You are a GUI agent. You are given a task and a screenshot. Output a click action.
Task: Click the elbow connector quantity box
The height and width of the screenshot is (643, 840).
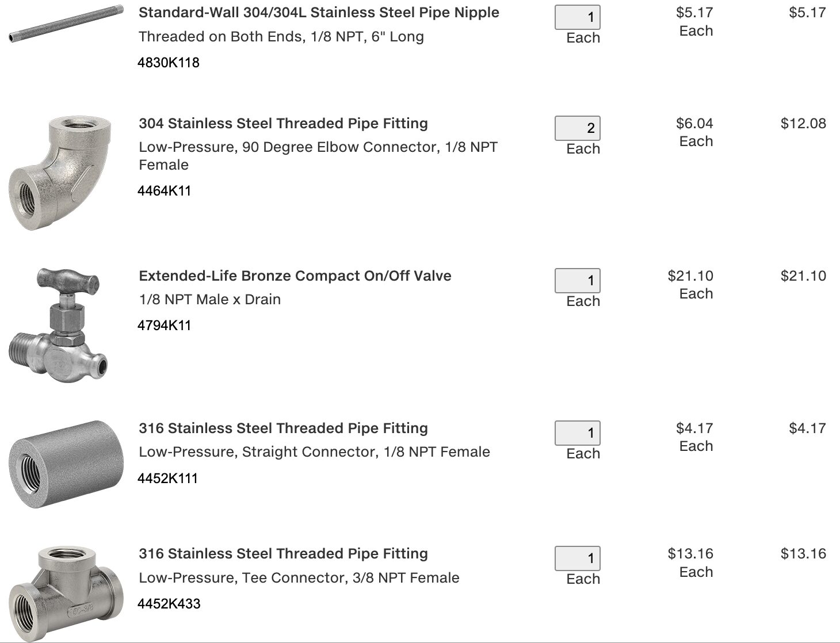(578, 128)
